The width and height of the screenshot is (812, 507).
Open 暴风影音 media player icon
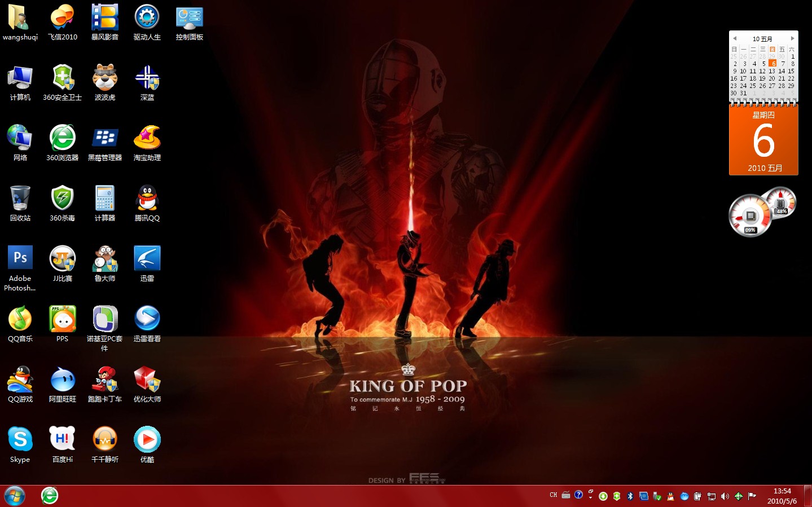click(105, 23)
